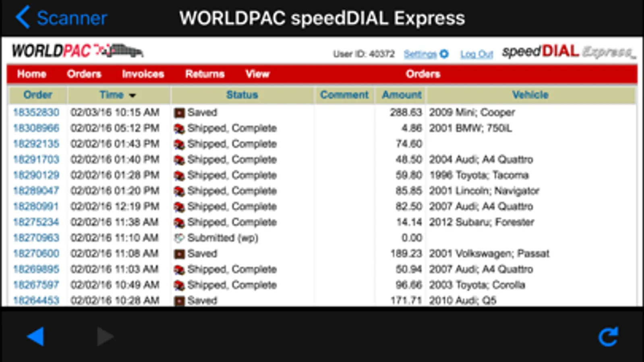The image size is (644, 362).
Task: Select vehicle 2001 BMW; 750iL
Action: click(470, 128)
